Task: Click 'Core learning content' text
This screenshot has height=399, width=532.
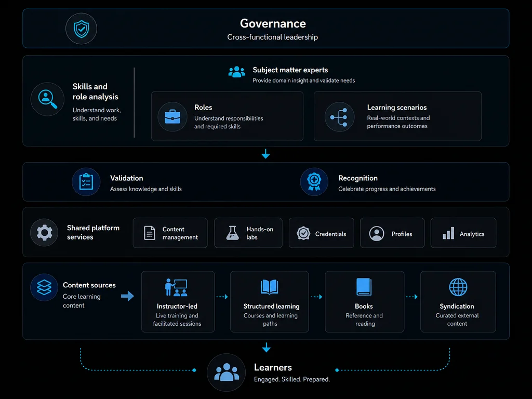Action: point(82,301)
